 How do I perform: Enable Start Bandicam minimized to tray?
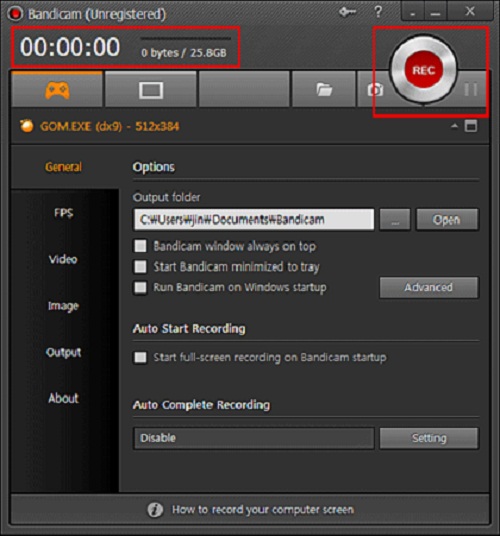coord(140,267)
